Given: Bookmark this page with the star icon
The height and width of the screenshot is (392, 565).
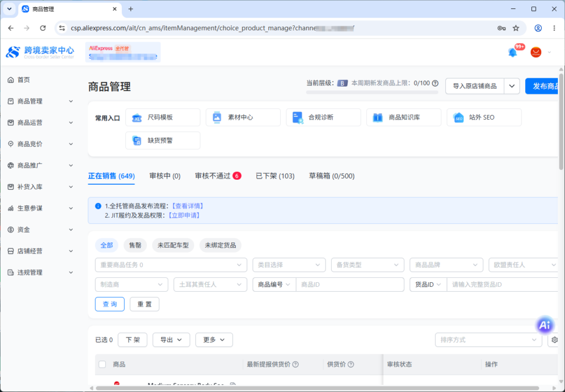Looking at the screenshot, I should click(x=516, y=28).
